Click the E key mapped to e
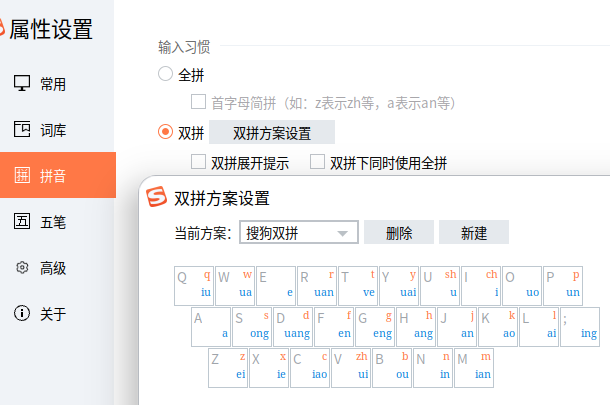The height and width of the screenshot is (405, 610). tap(276, 286)
